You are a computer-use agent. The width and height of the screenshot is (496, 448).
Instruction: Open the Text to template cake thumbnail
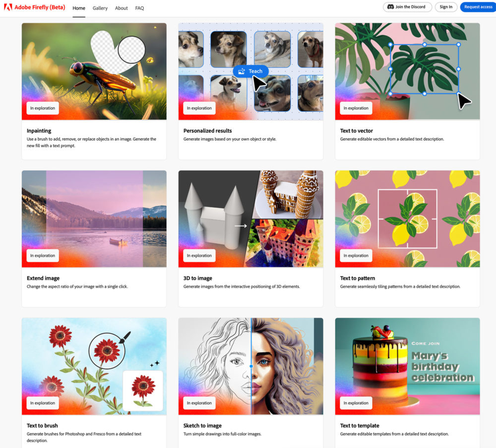coord(407,366)
